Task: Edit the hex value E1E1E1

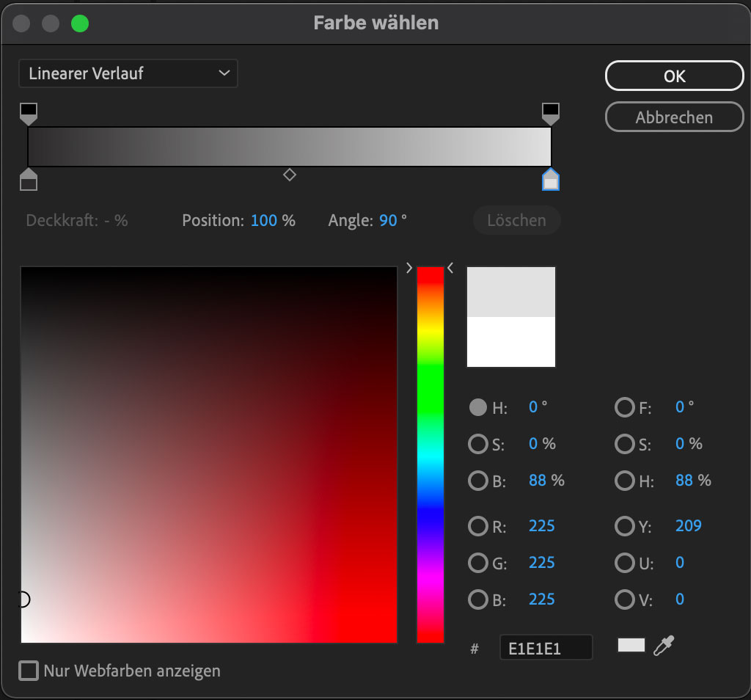Action: (x=546, y=647)
